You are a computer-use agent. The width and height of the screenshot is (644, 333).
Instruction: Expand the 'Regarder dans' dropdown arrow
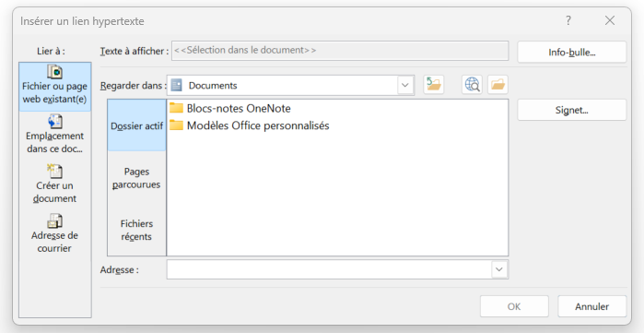405,85
